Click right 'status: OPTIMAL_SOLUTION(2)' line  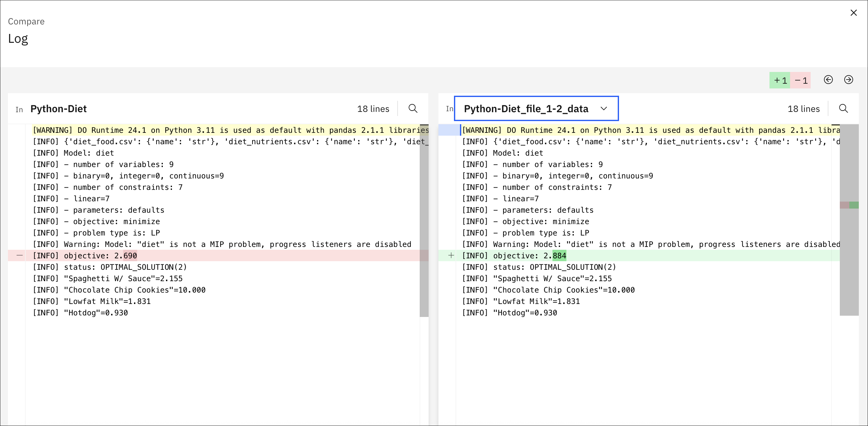tap(539, 267)
